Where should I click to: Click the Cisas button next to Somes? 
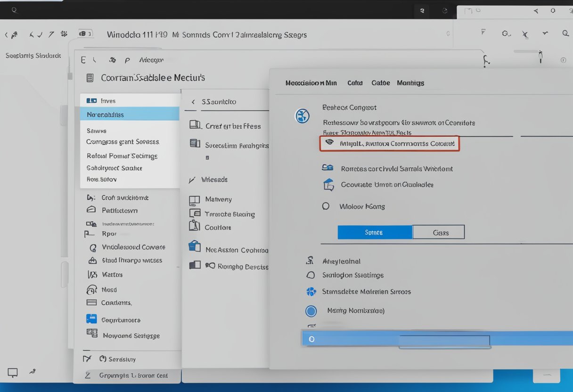pos(439,232)
